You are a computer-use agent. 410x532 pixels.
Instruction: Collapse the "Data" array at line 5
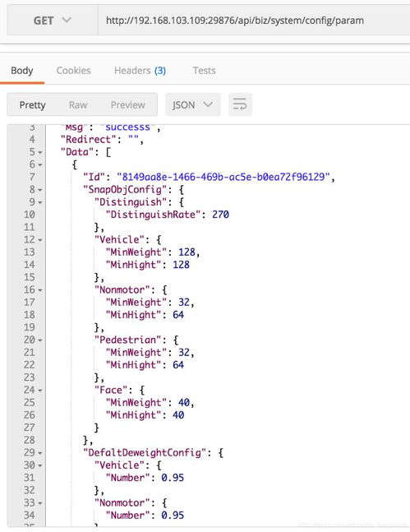click(40, 153)
